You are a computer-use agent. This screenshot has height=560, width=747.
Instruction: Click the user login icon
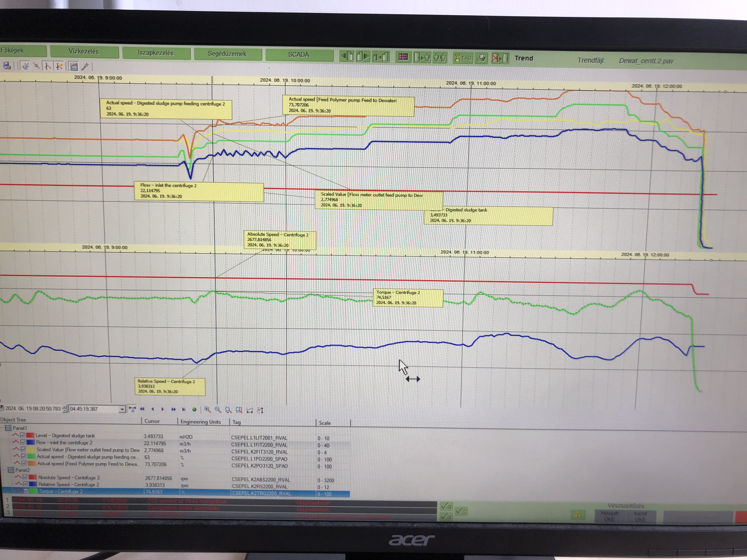pyautogui.click(x=422, y=57)
